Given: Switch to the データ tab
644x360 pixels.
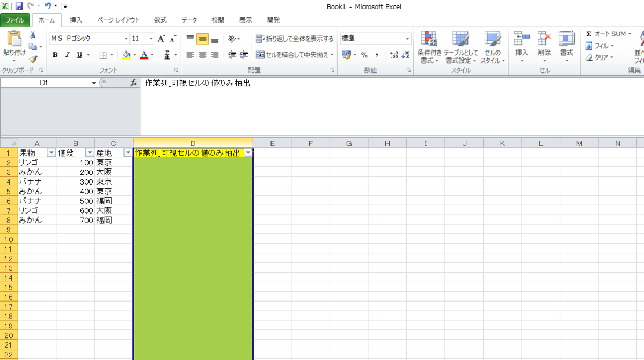Looking at the screenshot, I should coord(189,20).
